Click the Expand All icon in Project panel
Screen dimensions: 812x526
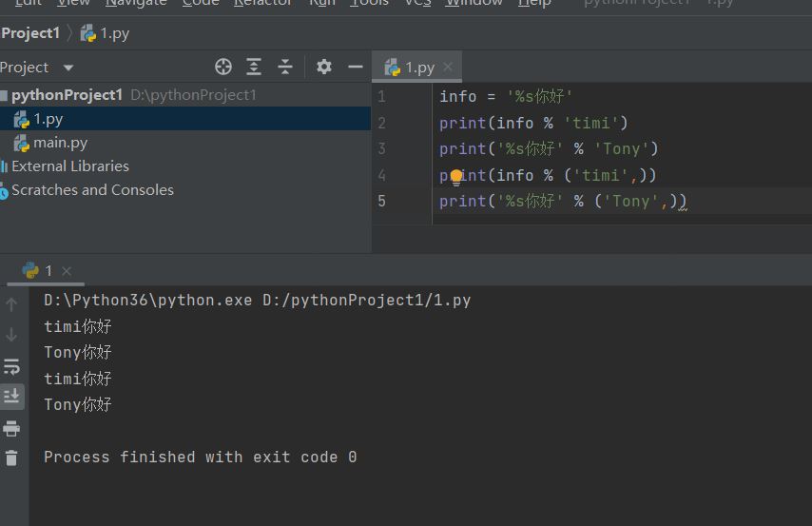[x=254, y=67]
